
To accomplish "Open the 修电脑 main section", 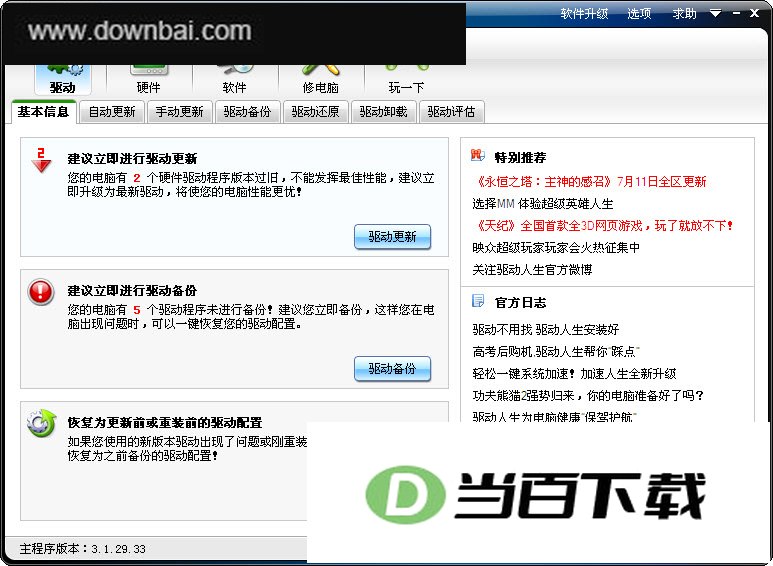I will pyautogui.click(x=320, y=80).
